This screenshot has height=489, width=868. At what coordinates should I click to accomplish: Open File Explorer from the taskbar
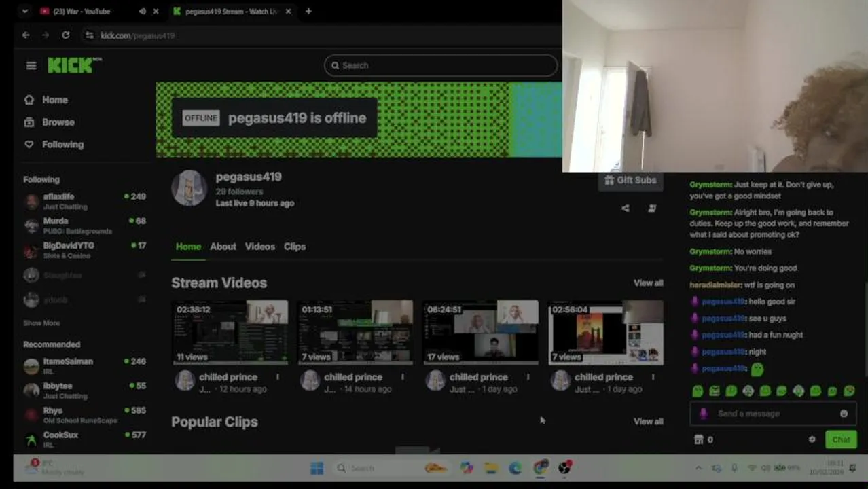pos(490,468)
